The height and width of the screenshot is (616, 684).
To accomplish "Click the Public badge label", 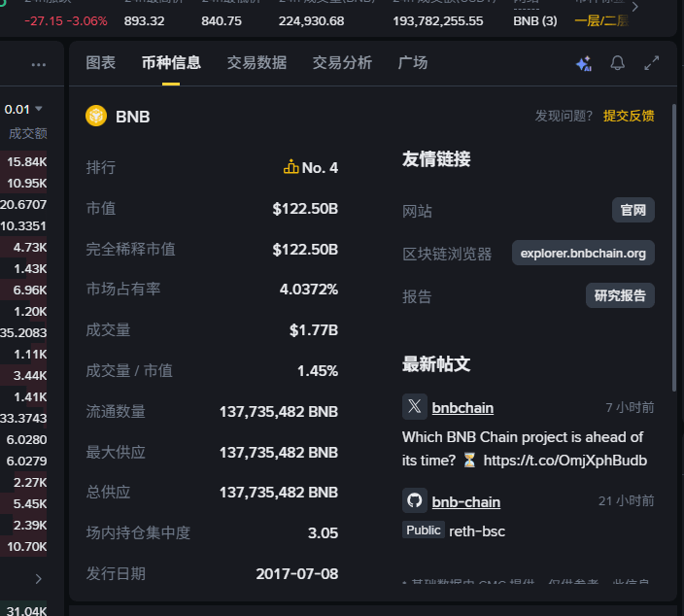I will pos(424,530).
